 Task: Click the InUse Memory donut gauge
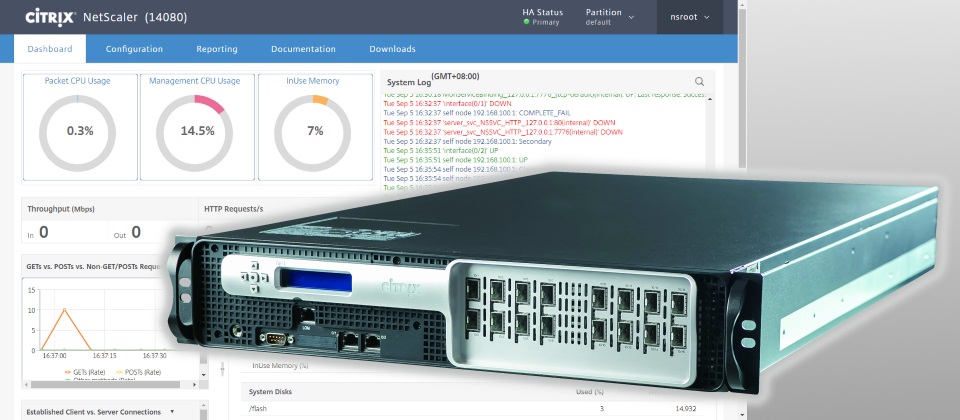click(x=315, y=131)
